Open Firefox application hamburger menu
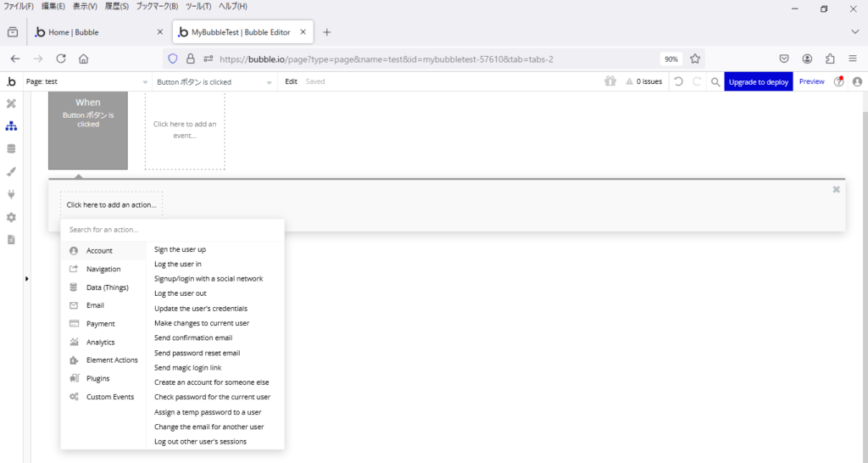868x463 pixels. (853, 59)
